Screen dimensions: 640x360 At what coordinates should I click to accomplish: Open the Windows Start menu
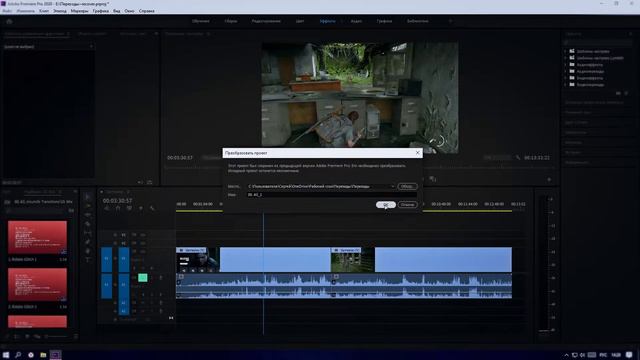(6, 355)
